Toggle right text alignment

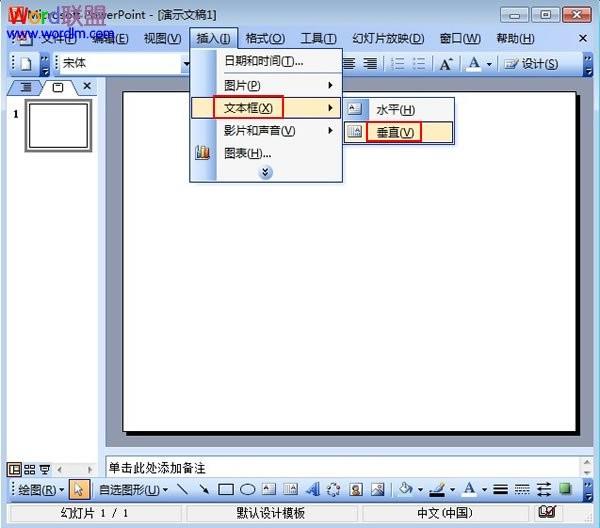[x=370, y=64]
